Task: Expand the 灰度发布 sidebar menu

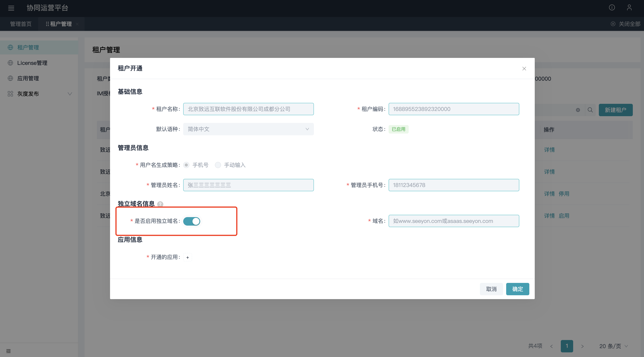Action: [x=39, y=94]
